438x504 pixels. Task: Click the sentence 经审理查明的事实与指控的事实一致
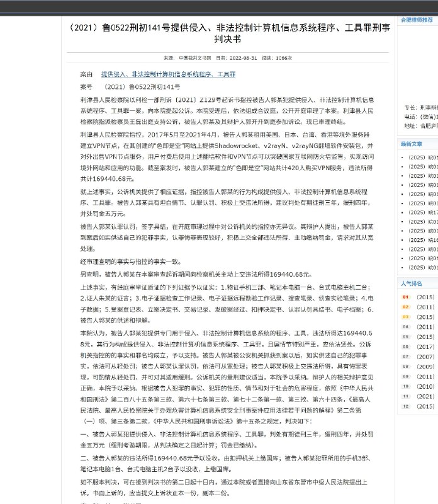coord(131,261)
